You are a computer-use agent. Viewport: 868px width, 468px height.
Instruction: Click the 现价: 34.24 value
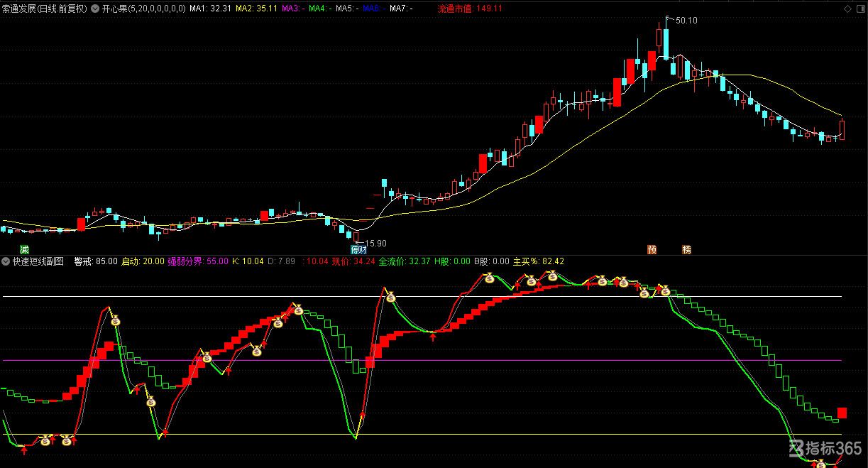tap(353, 261)
